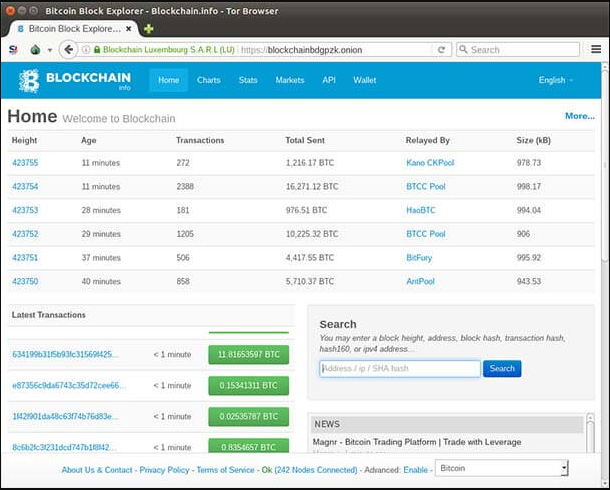Open block 423751
The width and height of the screenshot is (610, 490).
click(x=25, y=257)
